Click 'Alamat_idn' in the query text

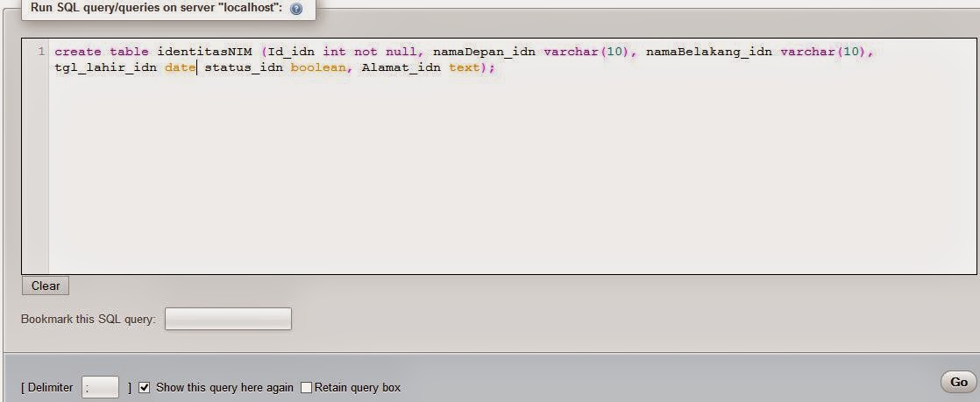(x=401, y=68)
